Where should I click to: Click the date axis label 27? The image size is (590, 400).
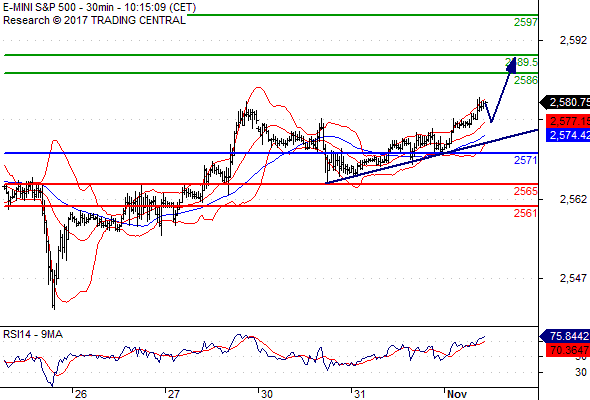click(173, 394)
